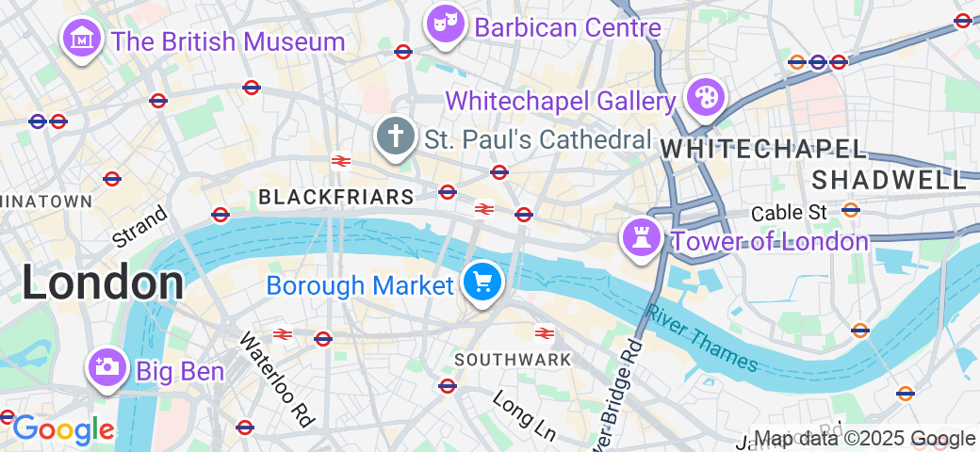Select the Tower of London castle pin
The height and width of the screenshot is (452, 980).
[x=642, y=239]
